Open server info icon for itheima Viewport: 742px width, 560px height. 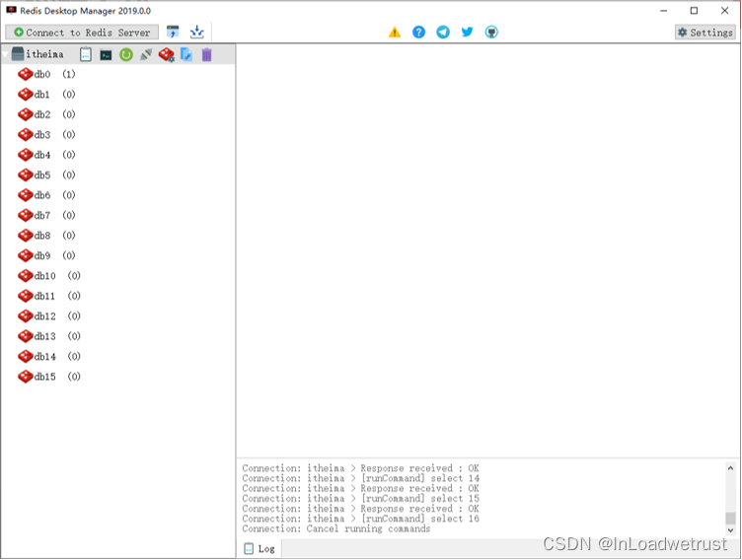(x=86, y=54)
